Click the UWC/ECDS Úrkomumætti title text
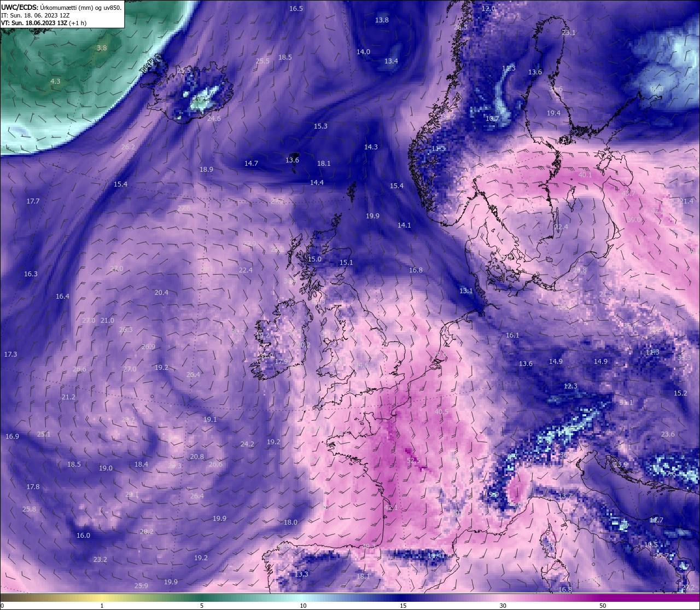Image resolution: width=700 pixels, height=610 pixels. coord(61,7)
